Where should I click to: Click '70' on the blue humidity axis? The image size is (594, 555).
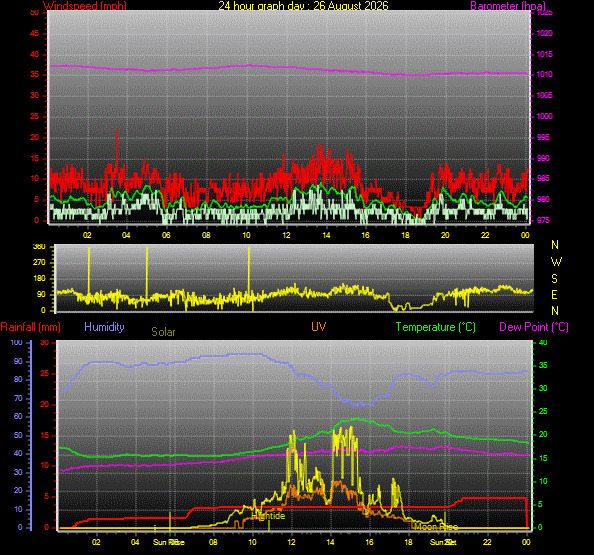pyautogui.click(x=18, y=398)
